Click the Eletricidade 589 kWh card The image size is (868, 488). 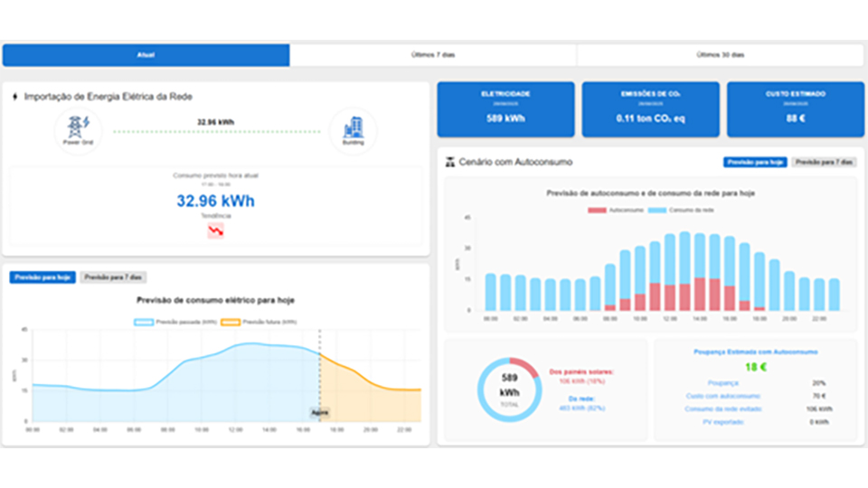coord(505,109)
